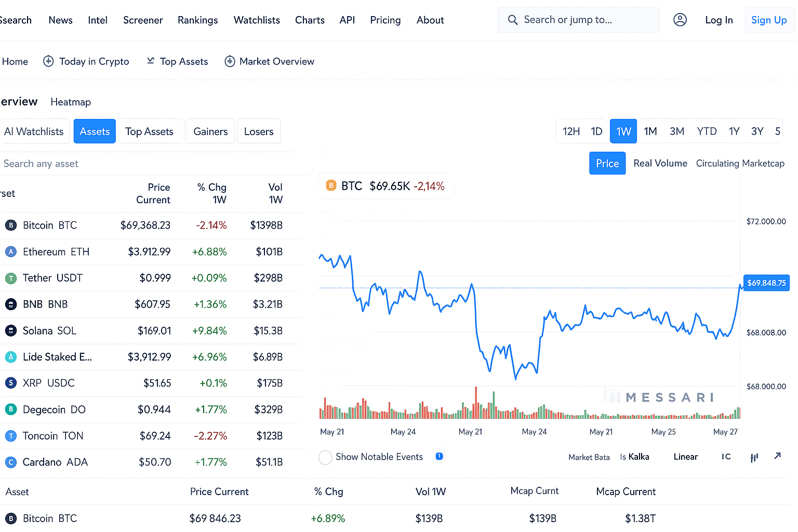Click the Search or jump to field

pos(579,20)
